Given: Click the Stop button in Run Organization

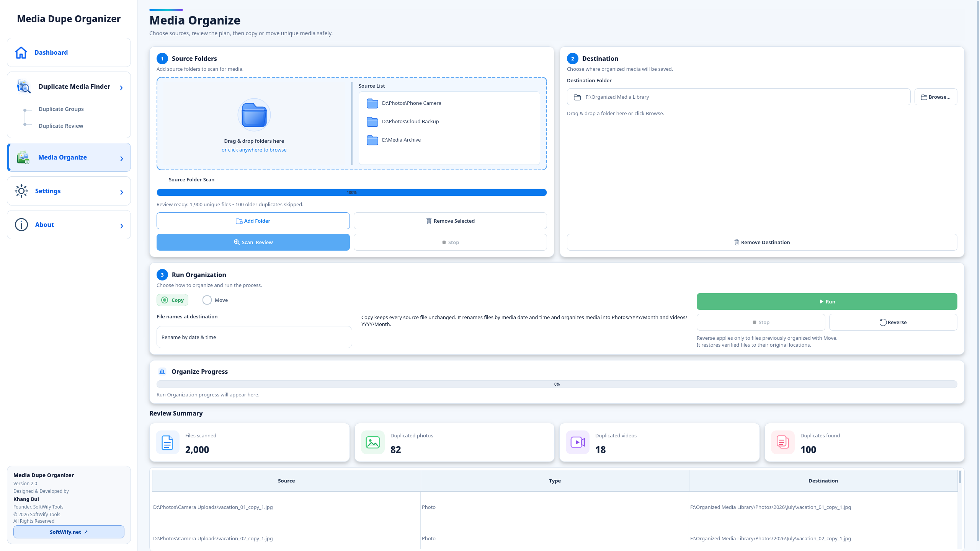Looking at the screenshot, I should pos(761,322).
